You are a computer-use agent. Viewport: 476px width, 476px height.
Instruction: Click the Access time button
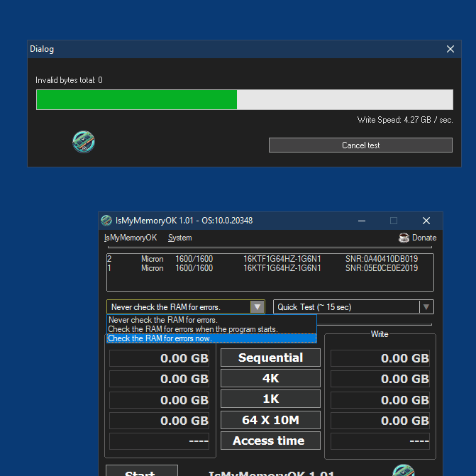(270, 441)
